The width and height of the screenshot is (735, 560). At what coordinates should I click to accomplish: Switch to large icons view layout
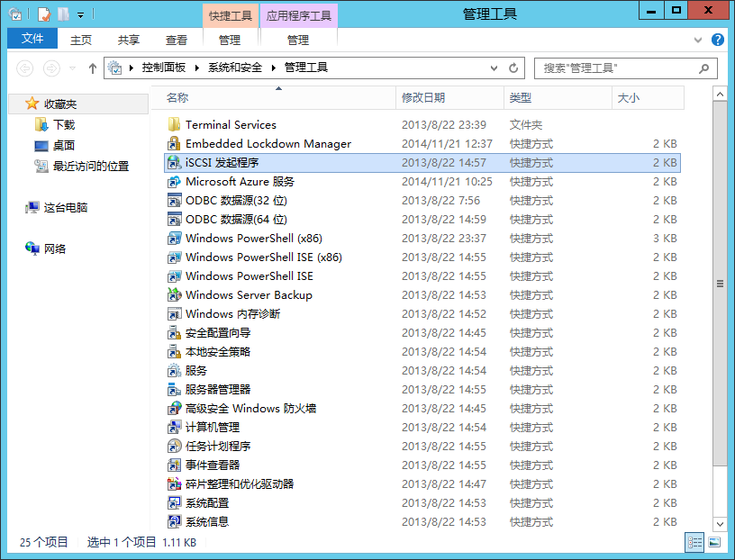pos(714,542)
